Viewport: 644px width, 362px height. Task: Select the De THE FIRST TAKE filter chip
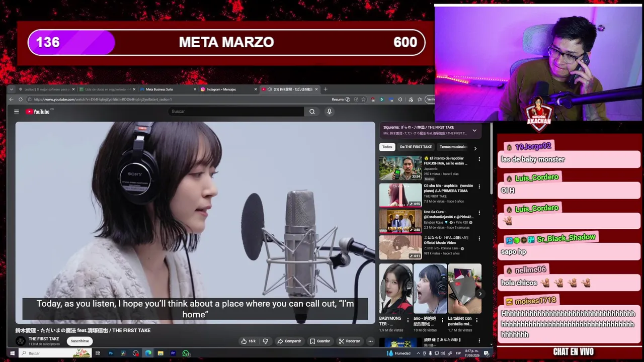click(x=416, y=147)
